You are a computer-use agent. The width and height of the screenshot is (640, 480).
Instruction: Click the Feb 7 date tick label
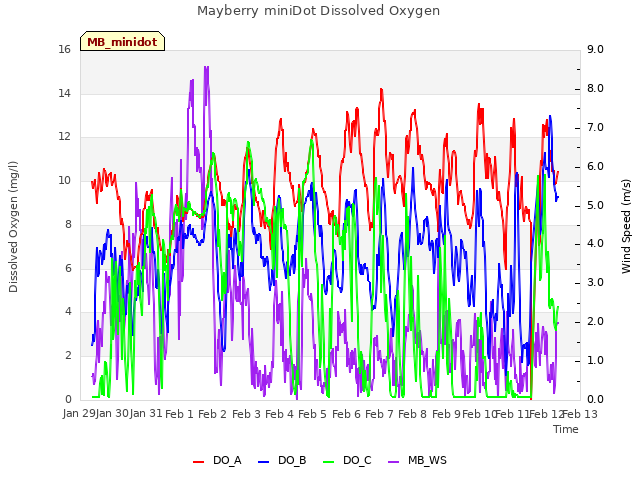tap(379, 414)
